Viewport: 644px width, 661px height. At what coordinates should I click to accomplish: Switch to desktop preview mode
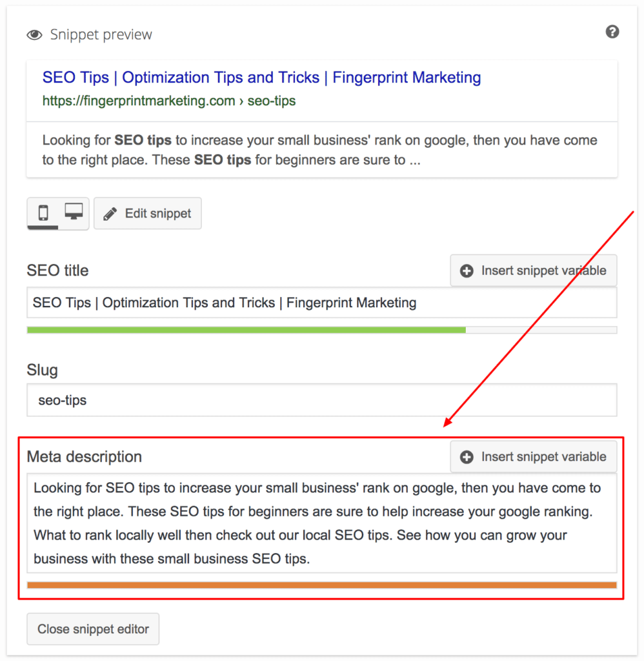pyautogui.click(x=74, y=212)
